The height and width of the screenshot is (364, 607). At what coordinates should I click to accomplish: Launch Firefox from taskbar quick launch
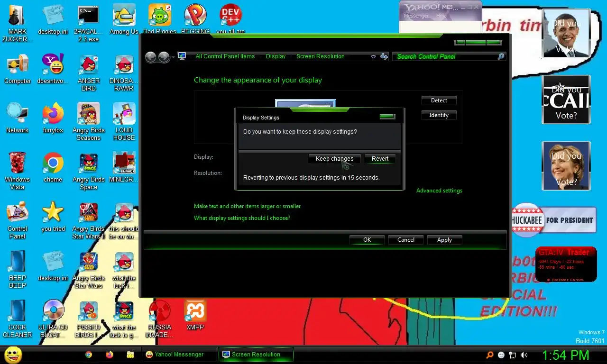[110, 355]
